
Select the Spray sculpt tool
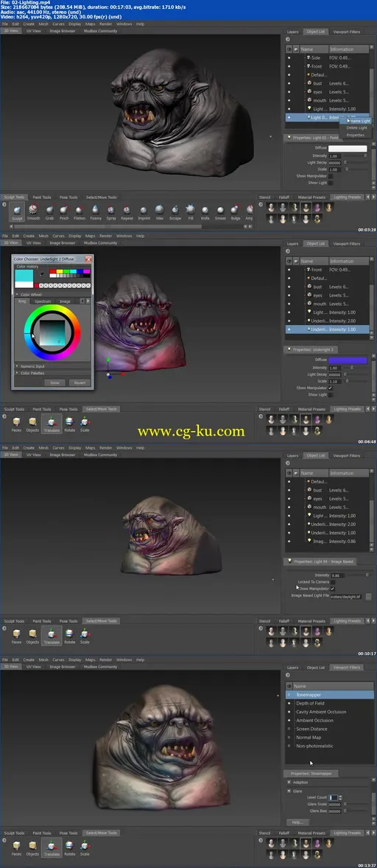click(111, 212)
